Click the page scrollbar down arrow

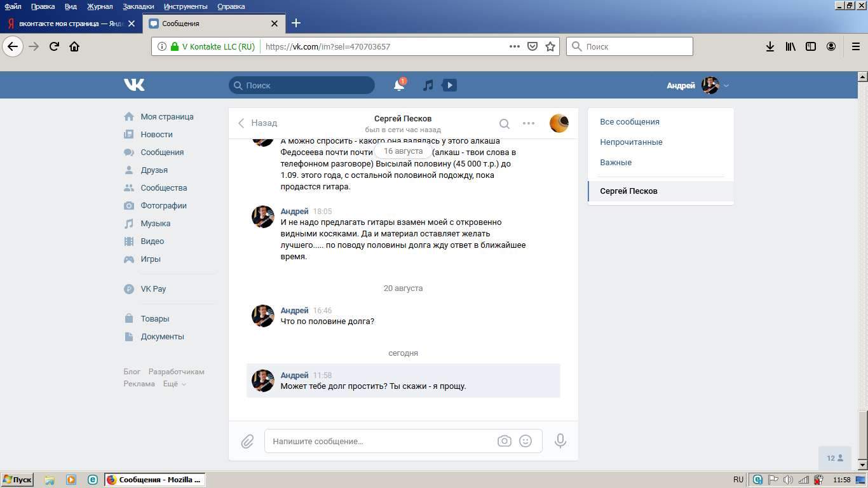(x=863, y=466)
